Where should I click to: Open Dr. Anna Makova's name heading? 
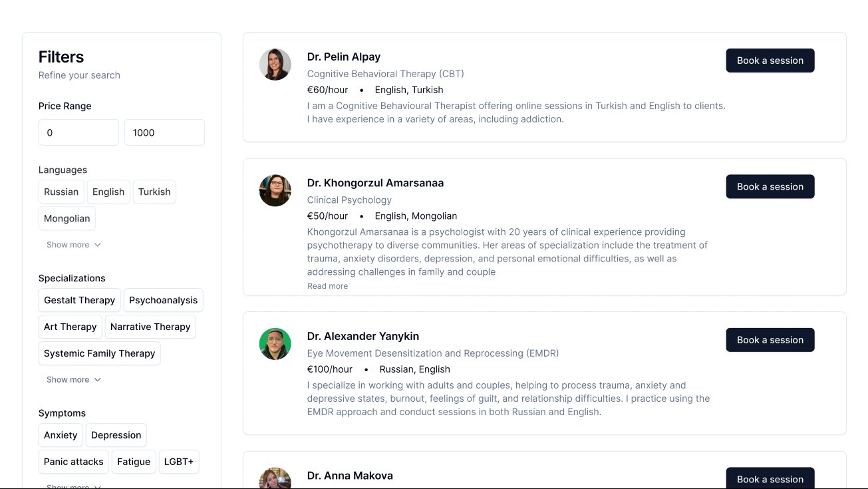click(350, 476)
